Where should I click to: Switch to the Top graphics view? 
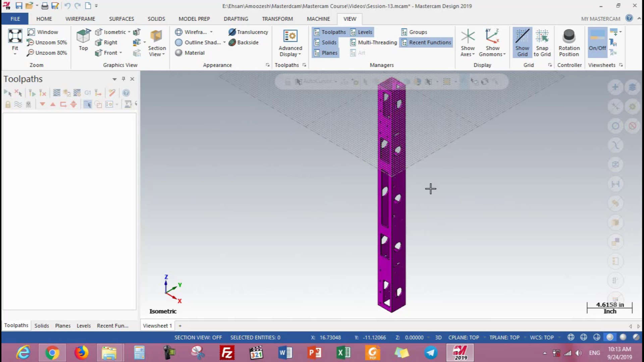[x=83, y=40]
